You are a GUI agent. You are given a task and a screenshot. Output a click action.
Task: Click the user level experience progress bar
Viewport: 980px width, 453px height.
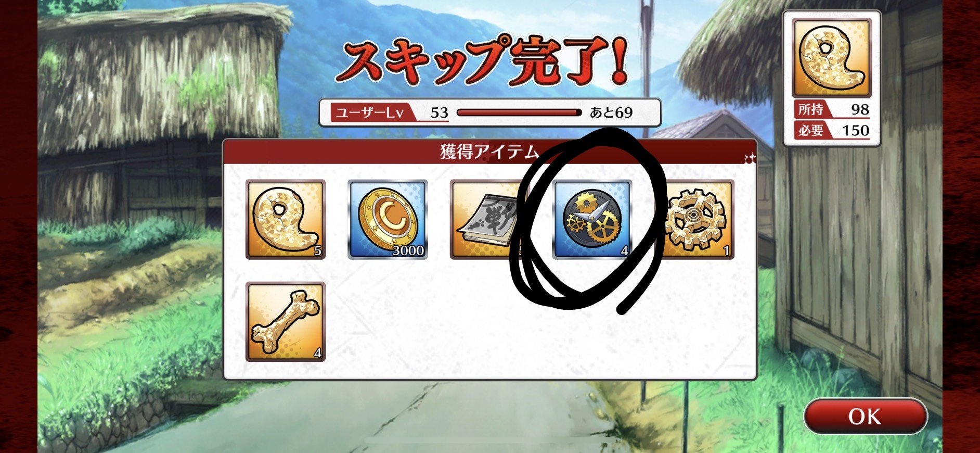point(519,112)
